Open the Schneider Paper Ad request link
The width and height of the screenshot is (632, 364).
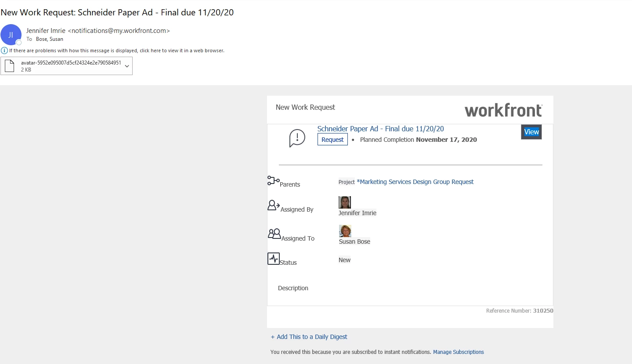click(x=380, y=129)
